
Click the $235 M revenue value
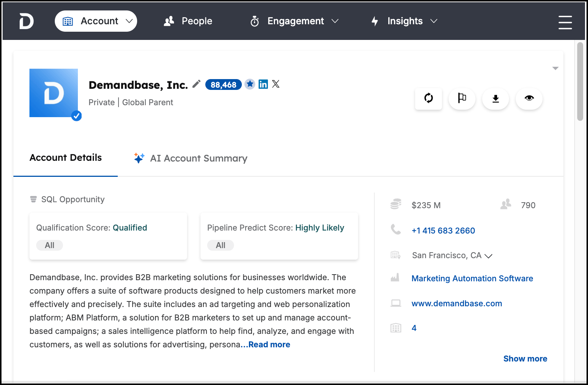pyautogui.click(x=426, y=205)
